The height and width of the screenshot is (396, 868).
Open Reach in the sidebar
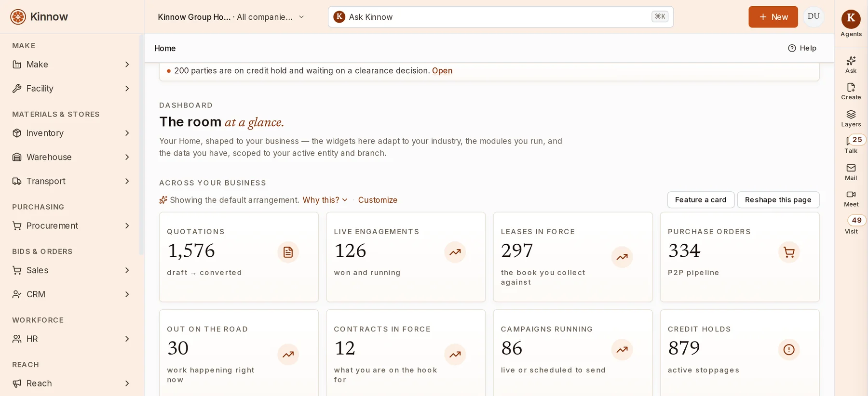[71, 383]
